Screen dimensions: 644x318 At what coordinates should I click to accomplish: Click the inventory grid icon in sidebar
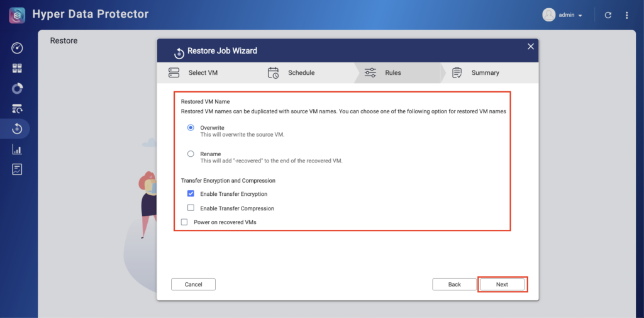pos(17,68)
